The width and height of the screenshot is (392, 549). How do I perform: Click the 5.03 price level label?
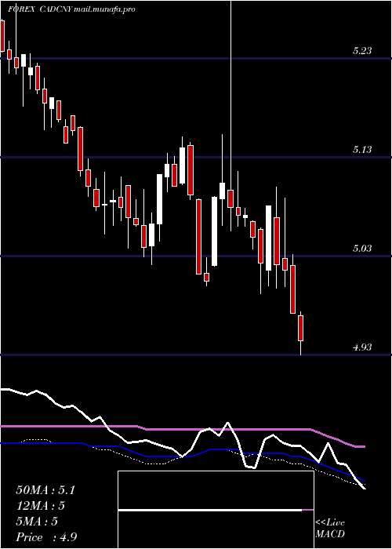point(362,249)
